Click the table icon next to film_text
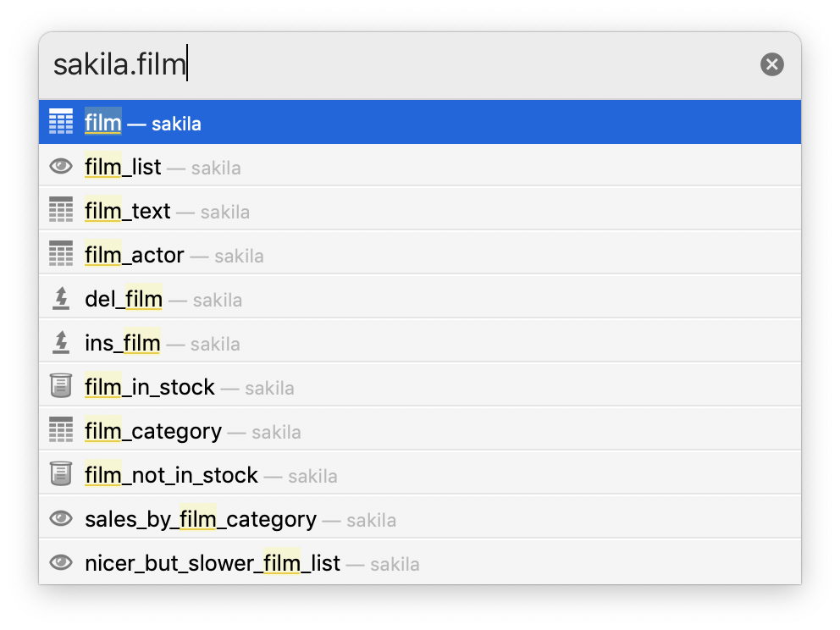Image resolution: width=840 pixels, height=630 pixels. click(x=61, y=209)
